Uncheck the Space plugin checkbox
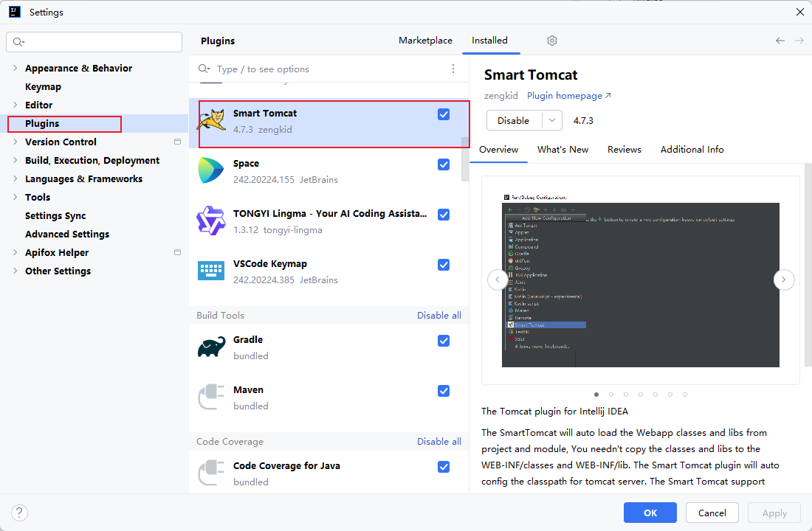 444,164
